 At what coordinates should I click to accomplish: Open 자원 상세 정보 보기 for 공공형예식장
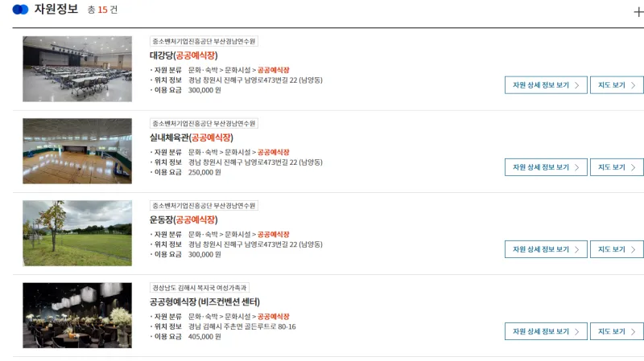click(546, 331)
